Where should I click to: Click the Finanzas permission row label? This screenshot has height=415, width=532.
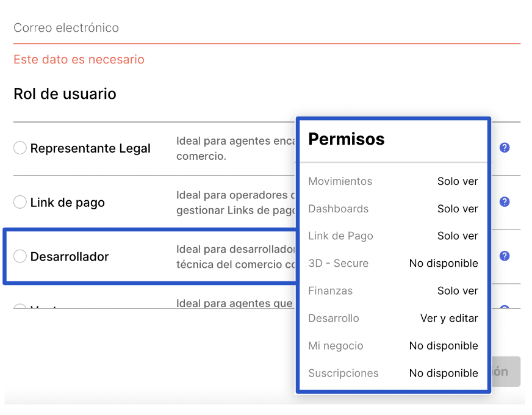point(330,291)
